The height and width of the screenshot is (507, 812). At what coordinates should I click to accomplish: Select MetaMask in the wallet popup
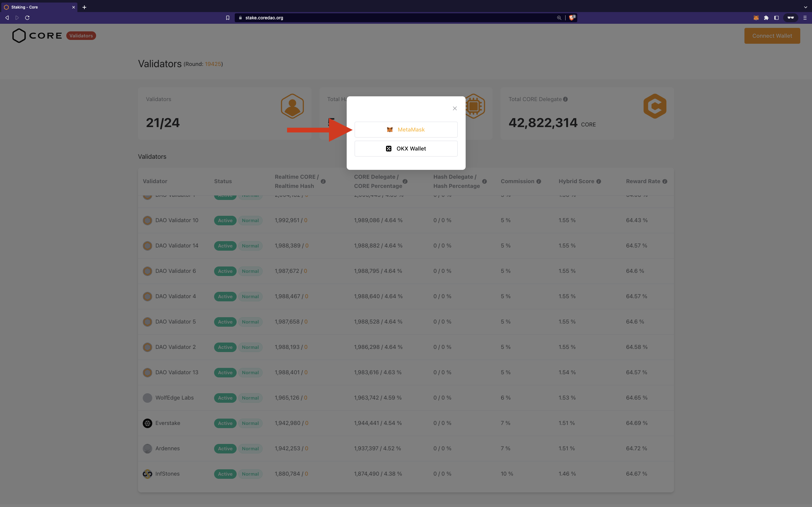[406, 129]
